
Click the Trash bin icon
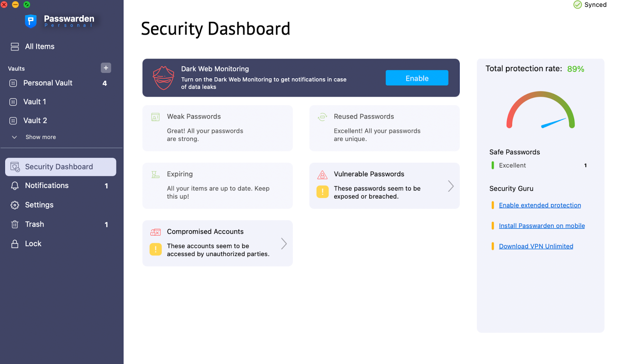tap(15, 224)
